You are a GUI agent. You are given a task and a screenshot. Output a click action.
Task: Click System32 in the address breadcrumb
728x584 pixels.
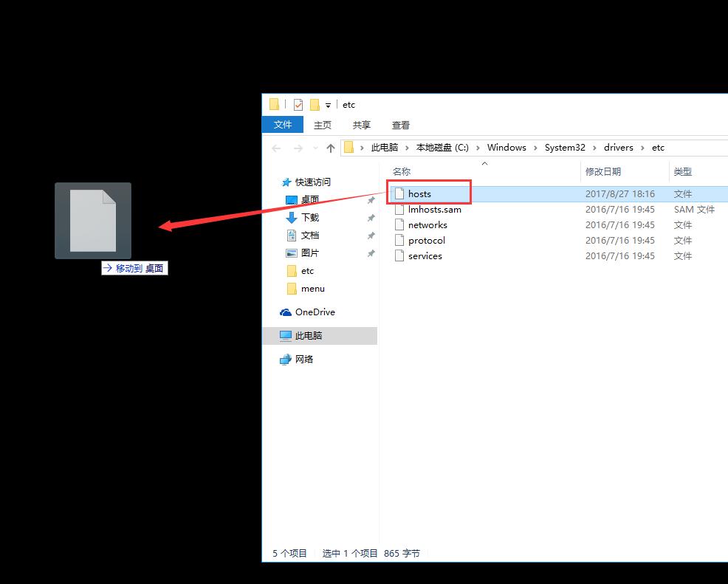click(565, 148)
